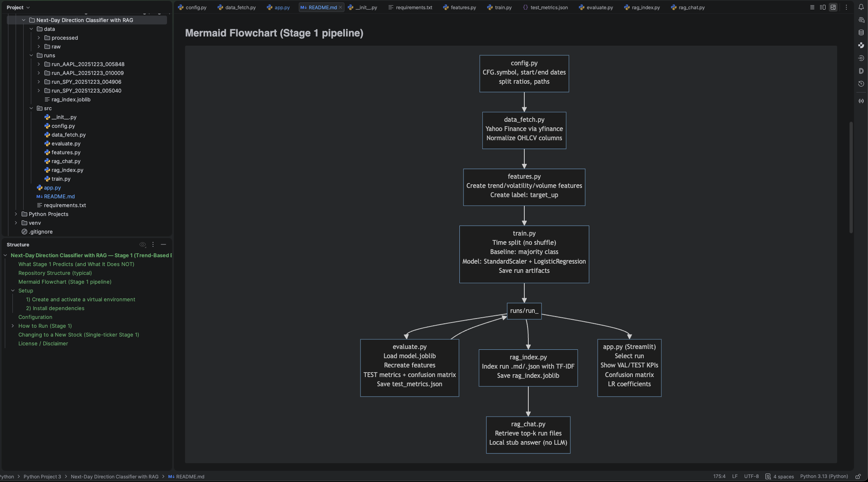Select the test_metrics.json editor tab
This screenshot has height=482, width=868.
[x=549, y=7]
